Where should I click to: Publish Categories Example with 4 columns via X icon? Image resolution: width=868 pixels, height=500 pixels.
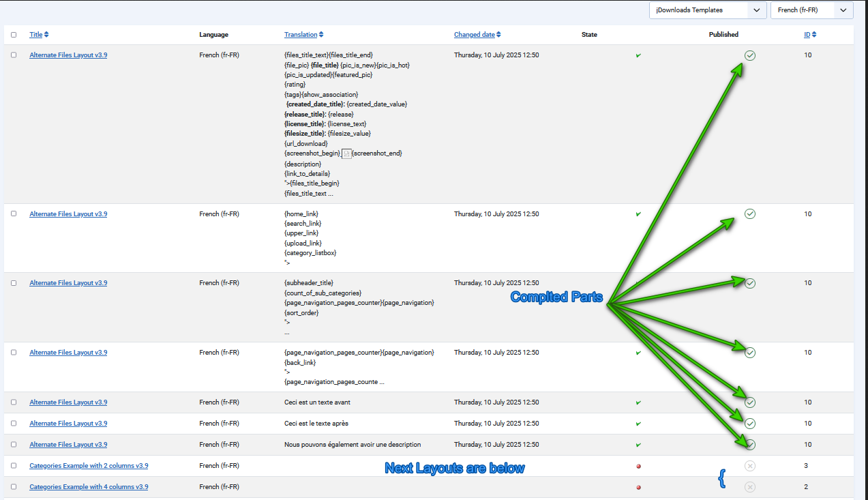click(750, 487)
